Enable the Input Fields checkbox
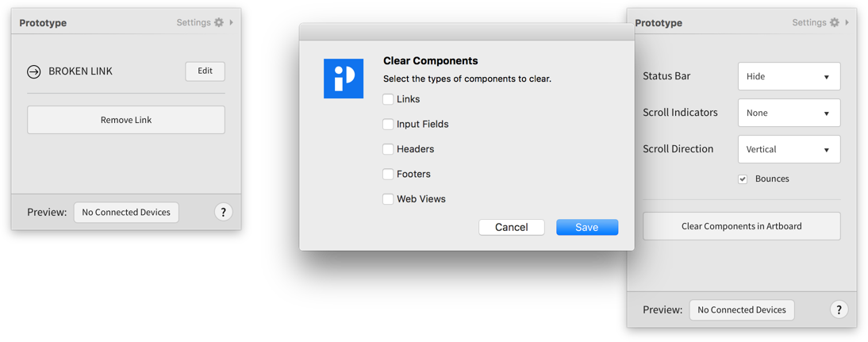868x342 pixels. pyautogui.click(x=388, y=124)
